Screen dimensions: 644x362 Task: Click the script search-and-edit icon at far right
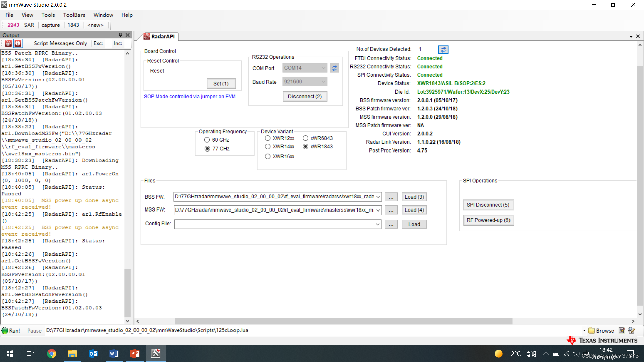tap(632, 330)
